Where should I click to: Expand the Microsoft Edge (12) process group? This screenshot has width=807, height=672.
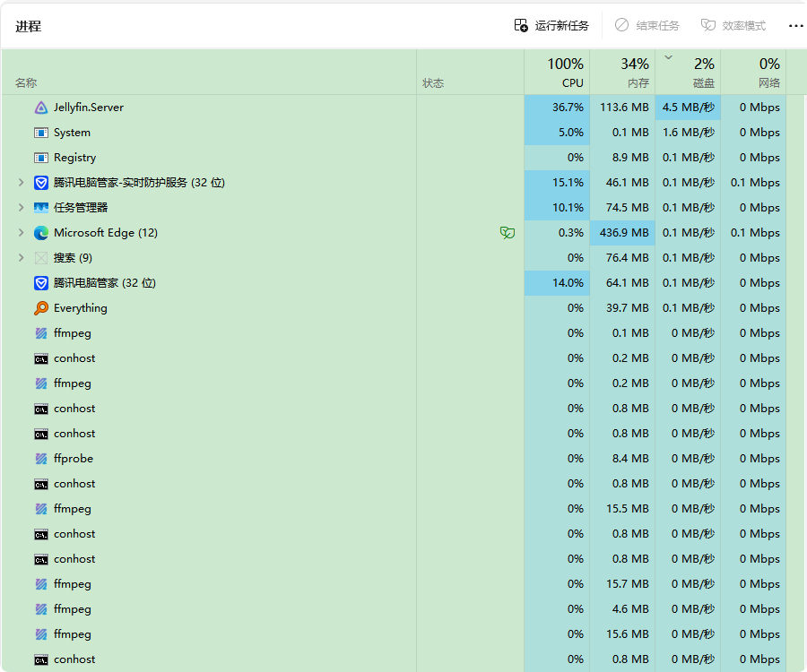pyautogui.click(x=21, y=233)
